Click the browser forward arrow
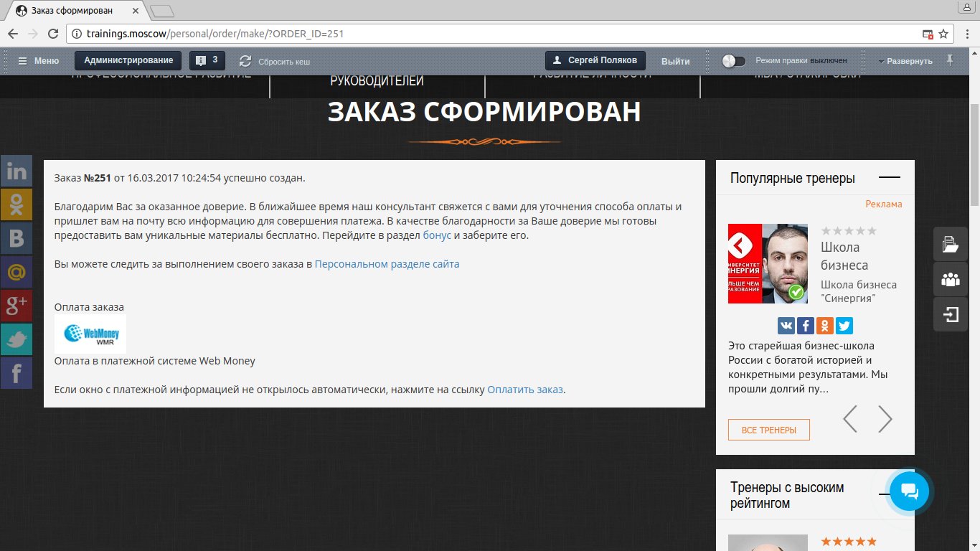The width and height of the screenshot is (980, 551). (x=33, y=34)
